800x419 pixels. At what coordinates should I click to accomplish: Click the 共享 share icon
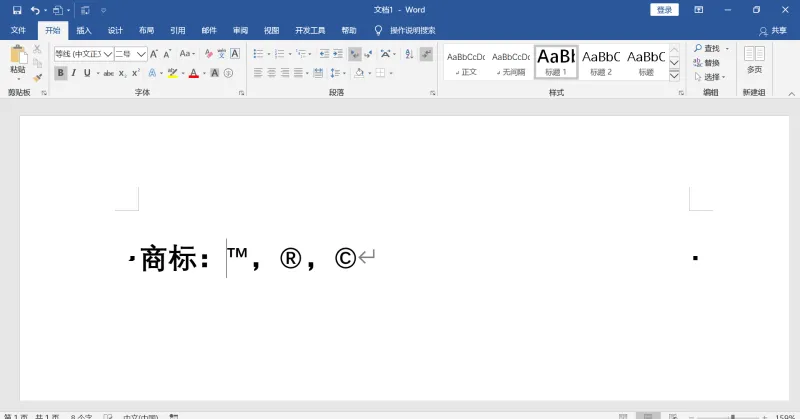click(763, 31)
